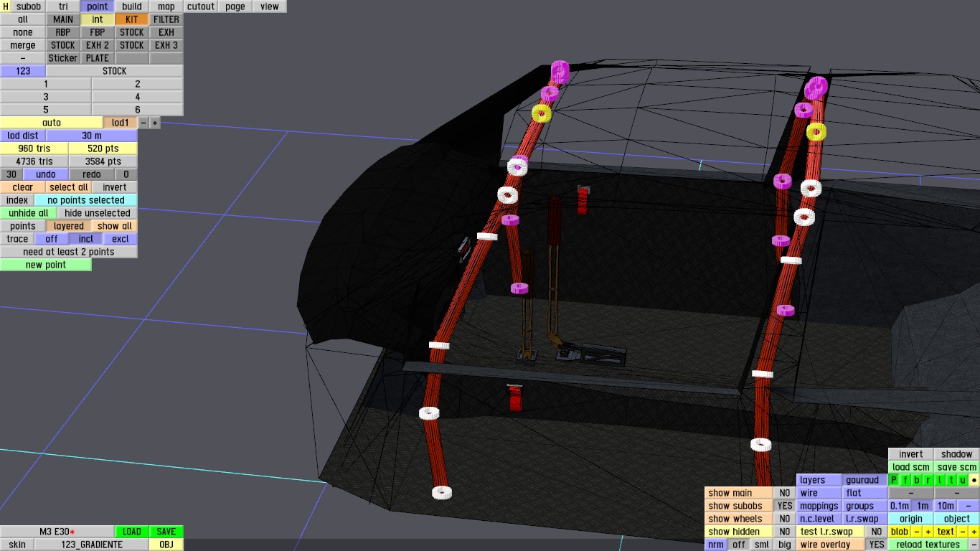
Task: Select the FBP layer
Action: 98,32
